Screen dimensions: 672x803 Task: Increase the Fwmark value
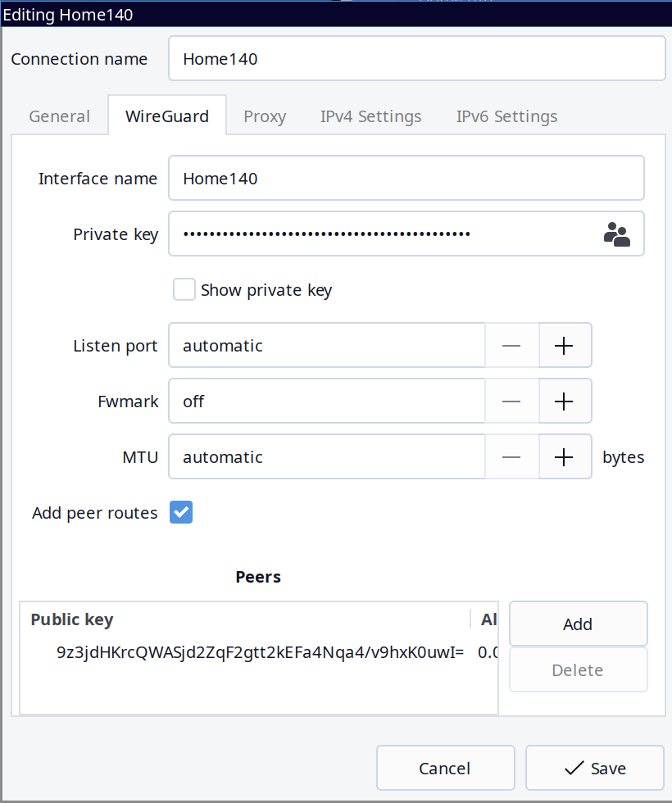564,401
